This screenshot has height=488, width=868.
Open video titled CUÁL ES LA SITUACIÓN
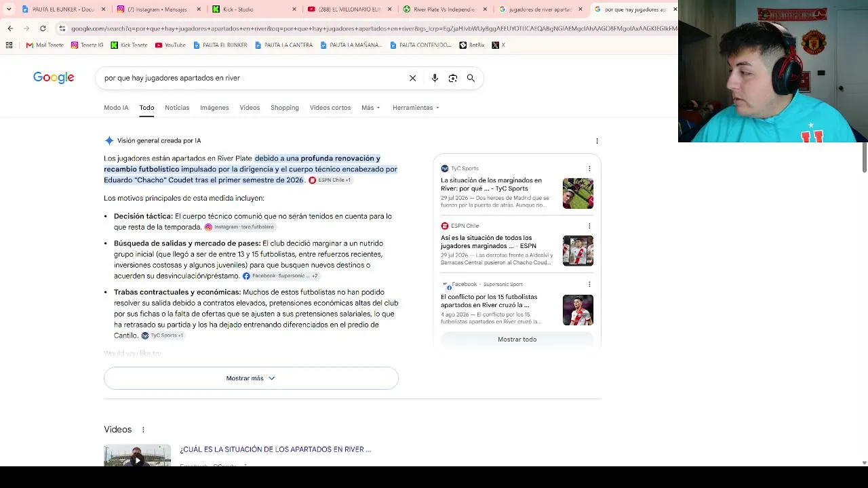[275, 449]
